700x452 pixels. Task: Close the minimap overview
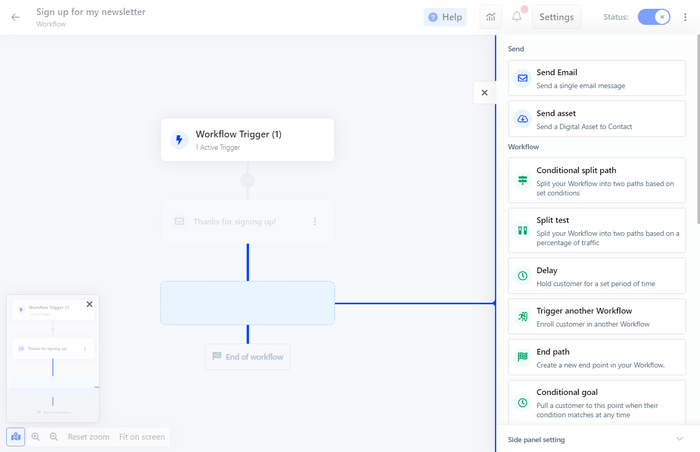point(89,304)
